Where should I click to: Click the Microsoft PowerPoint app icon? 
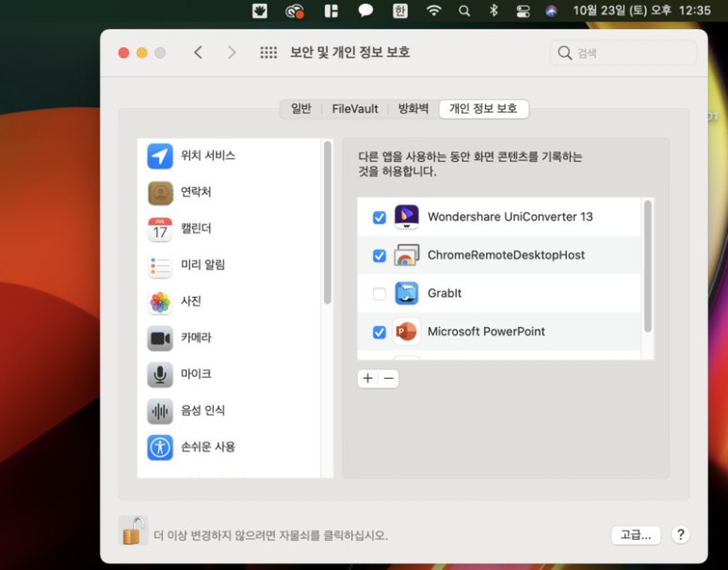coord(406,332)
